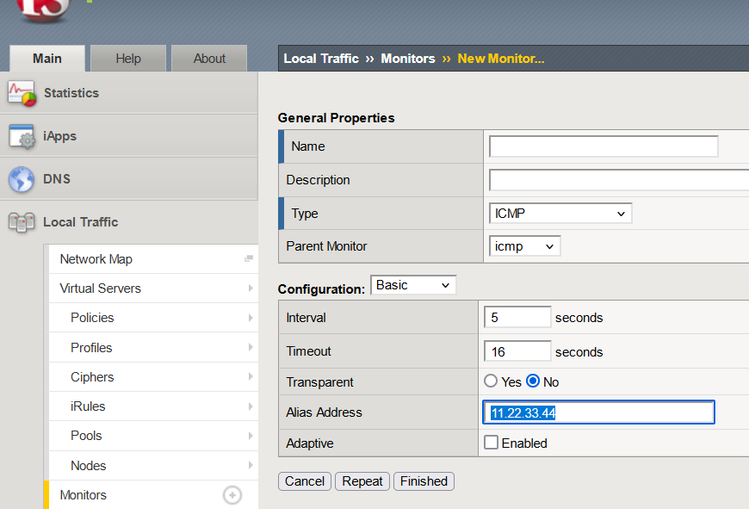This screenshot has width=749, height=509.
Task: Switch to the Help tab
Action: coord(128,58)
